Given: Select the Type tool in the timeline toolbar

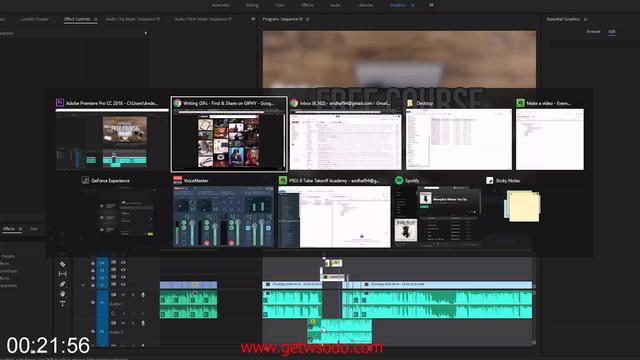Looking at the screenshot, I should click(x=62, y=303).
